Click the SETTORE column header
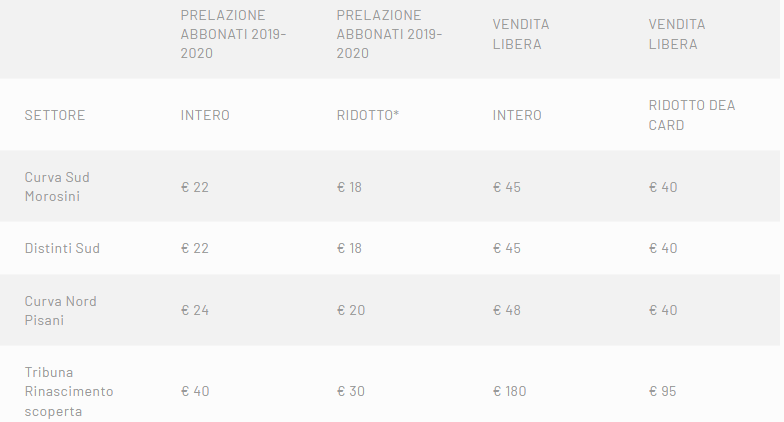Image resolution: width=784 pixels, height=422 pixels. (55, 115)
